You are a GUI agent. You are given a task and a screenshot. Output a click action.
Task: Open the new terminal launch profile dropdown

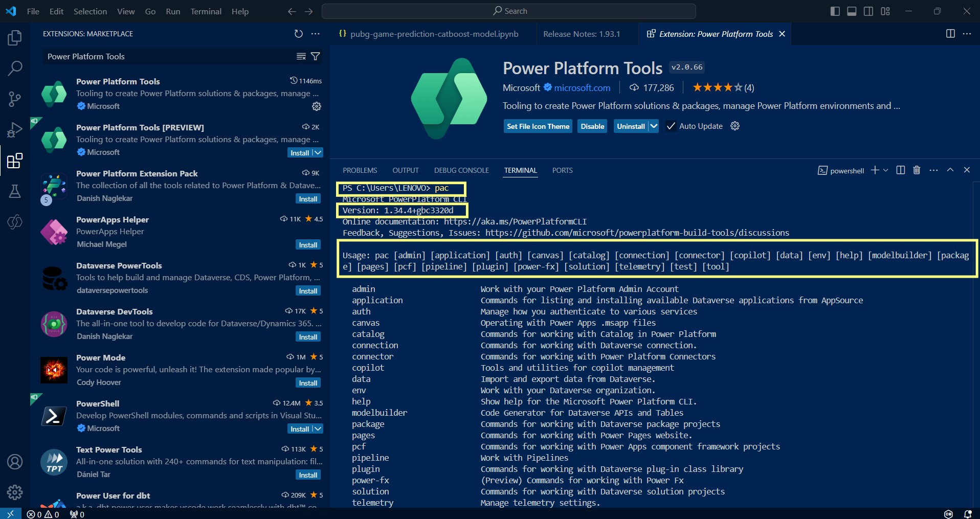[x=886, y=170]
